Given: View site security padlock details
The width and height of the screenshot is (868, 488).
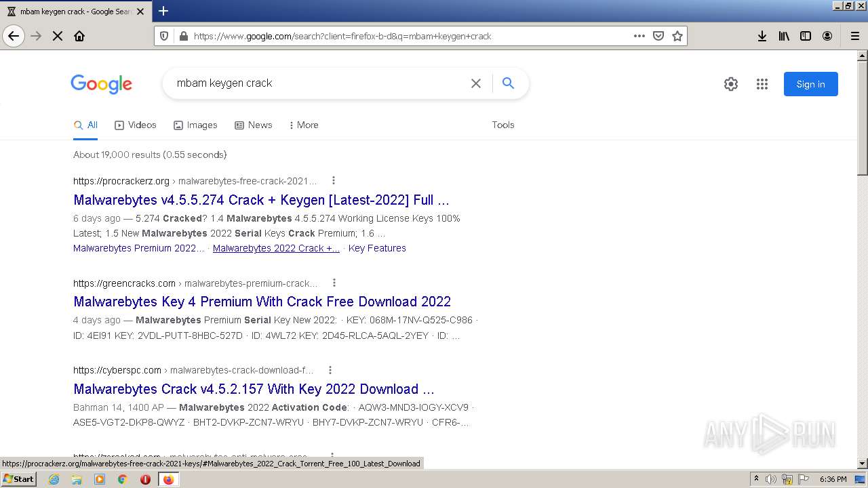Looking at the screenshot, I should [x=182, y=36].
